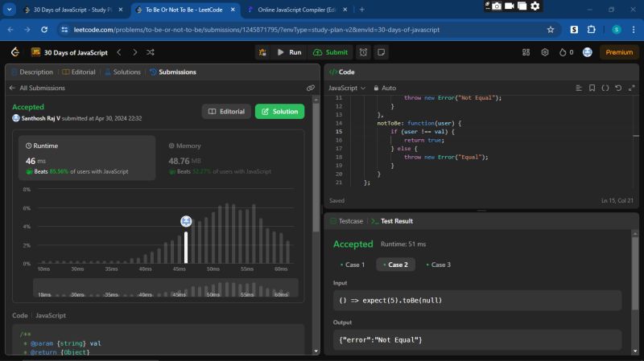Image resolution: width=644 pixels, height=361 pixels.
Task: Click the submissions panel vertical scrollbar
Action: coord(316,168)
